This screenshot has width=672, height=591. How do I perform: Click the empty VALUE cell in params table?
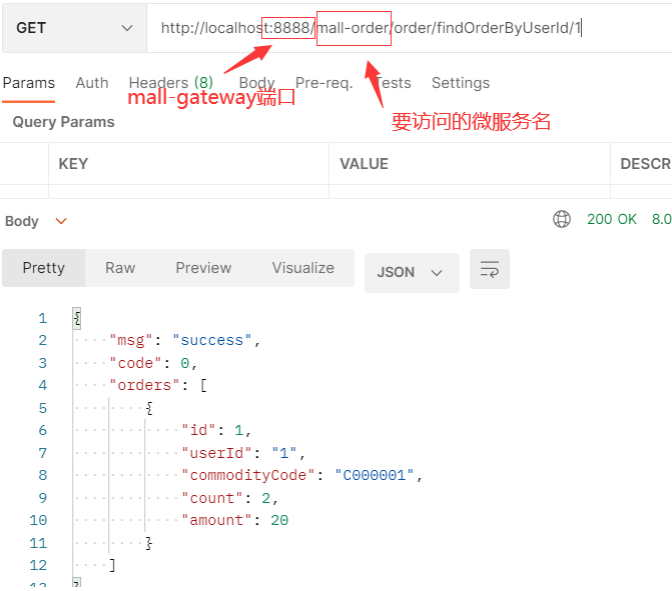469,192
